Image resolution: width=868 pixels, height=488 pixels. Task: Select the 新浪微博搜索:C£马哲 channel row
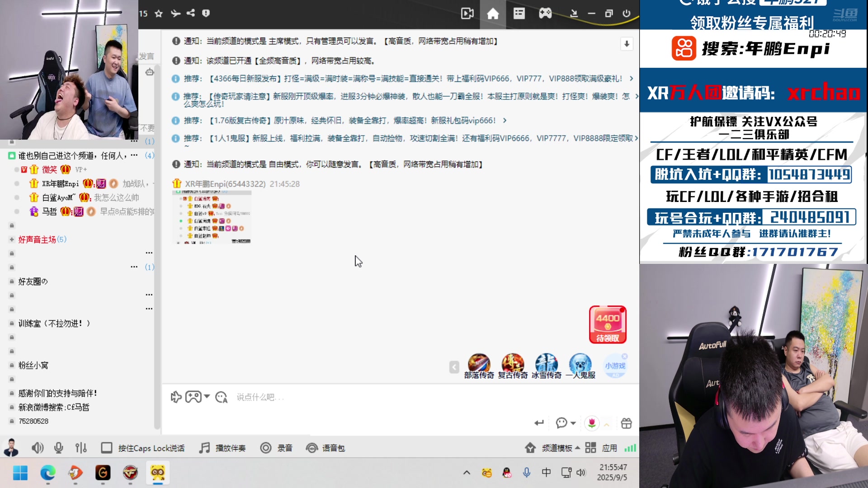point(54,407)
